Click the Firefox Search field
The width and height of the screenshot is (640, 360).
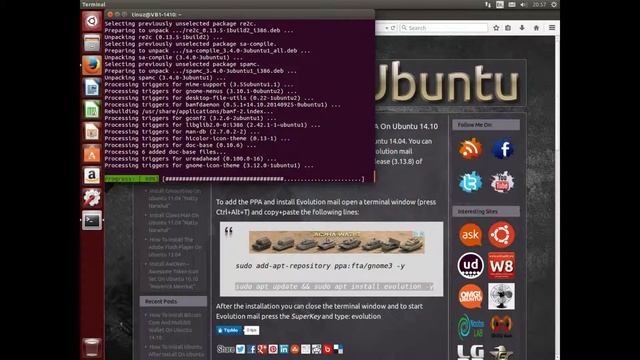(x=444, y=28)
